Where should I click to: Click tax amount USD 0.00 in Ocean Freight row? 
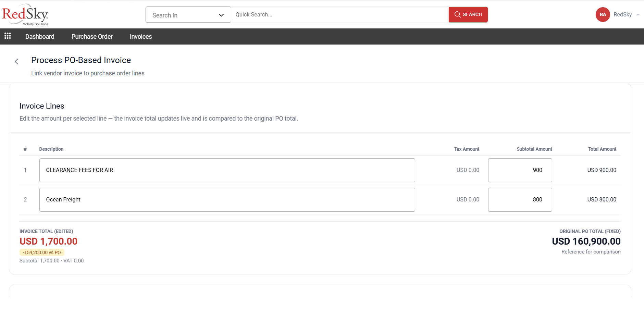tap(468, 200)
